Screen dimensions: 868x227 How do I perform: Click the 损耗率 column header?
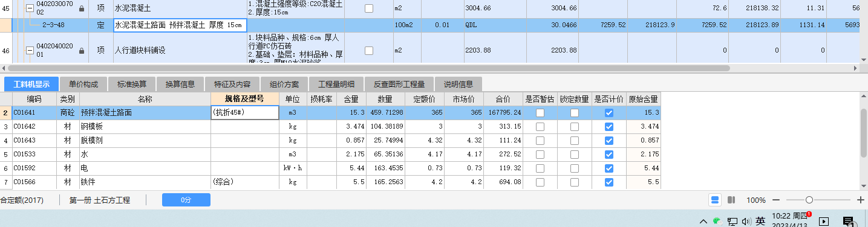click(x=321, y=99)
